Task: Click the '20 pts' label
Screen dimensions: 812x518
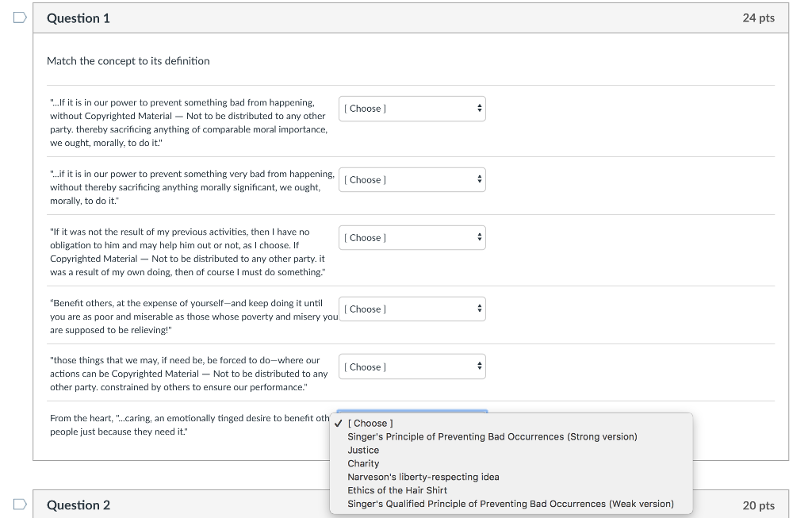Action: coord(759,505)
